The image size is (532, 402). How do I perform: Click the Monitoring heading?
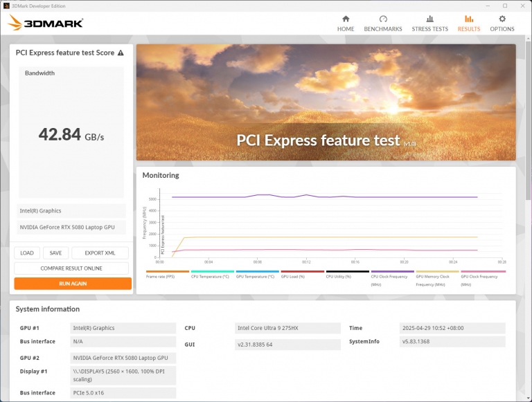tap(161, 175)
